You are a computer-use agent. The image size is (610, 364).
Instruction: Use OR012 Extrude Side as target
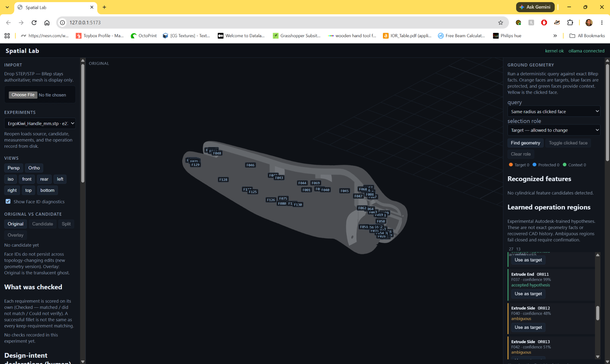pos(528,327)
